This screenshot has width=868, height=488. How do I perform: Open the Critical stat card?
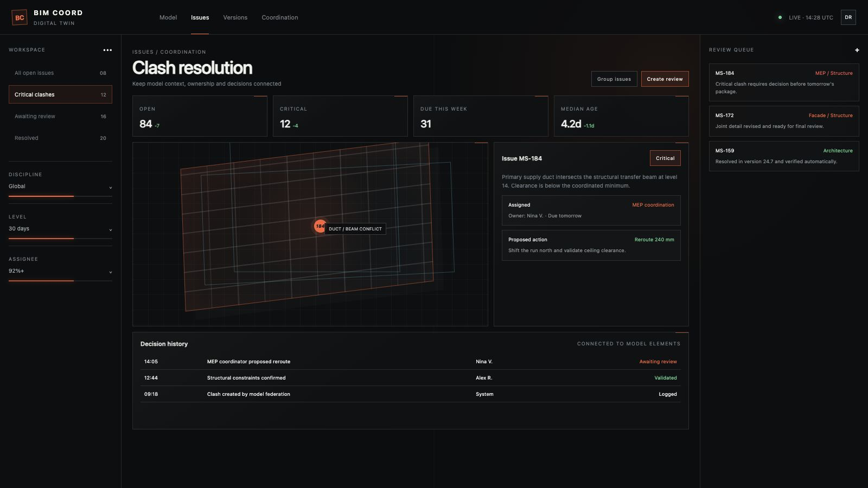pos(340,116)
